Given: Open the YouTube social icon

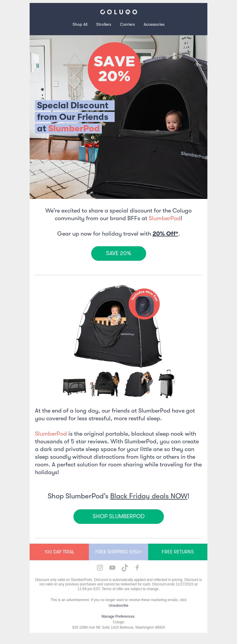Looking at the screenshot, I should click(x=112, y=567).
